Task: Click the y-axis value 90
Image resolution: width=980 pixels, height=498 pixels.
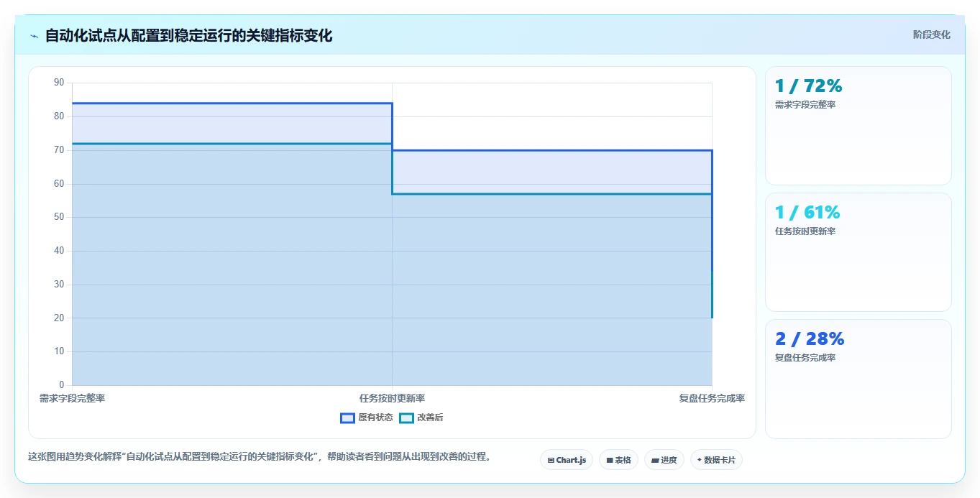Action: (59, 83)
